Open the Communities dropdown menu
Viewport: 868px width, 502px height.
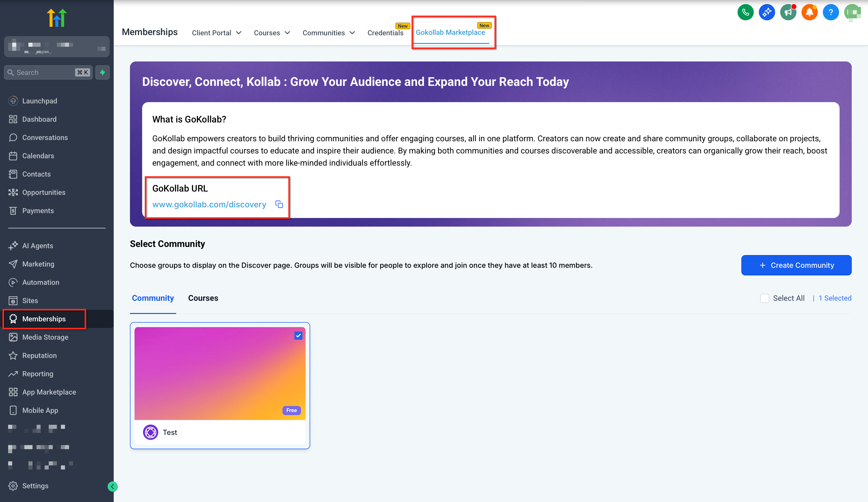point(328,33)
